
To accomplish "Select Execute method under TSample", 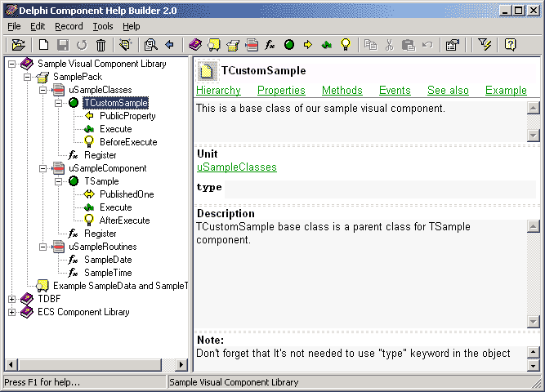I will [x=116, y=207].
